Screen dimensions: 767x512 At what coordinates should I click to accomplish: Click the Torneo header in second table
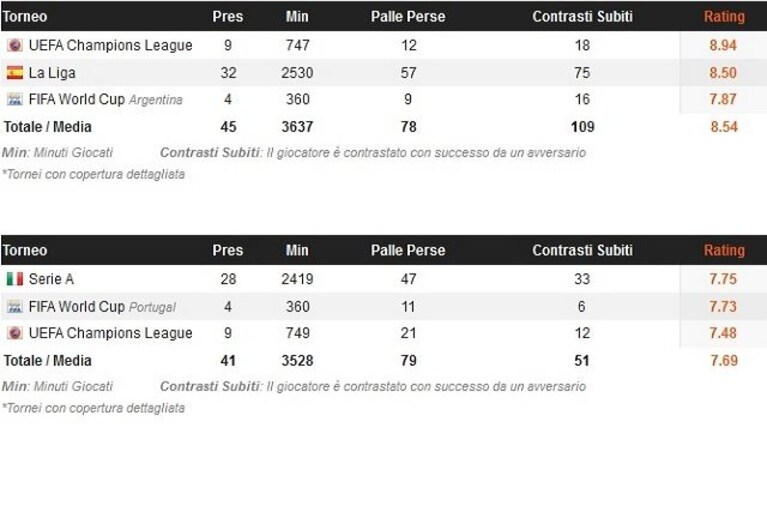click(24, 250)
